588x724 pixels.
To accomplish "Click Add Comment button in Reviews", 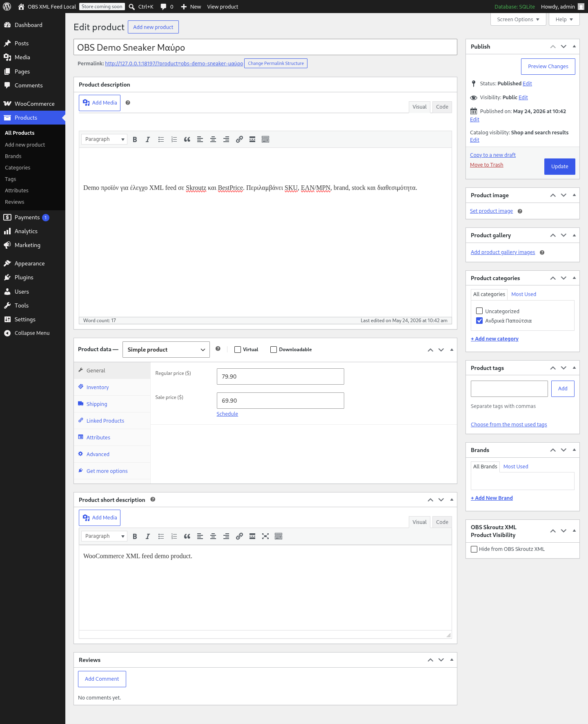I will (x=102, y=679).
